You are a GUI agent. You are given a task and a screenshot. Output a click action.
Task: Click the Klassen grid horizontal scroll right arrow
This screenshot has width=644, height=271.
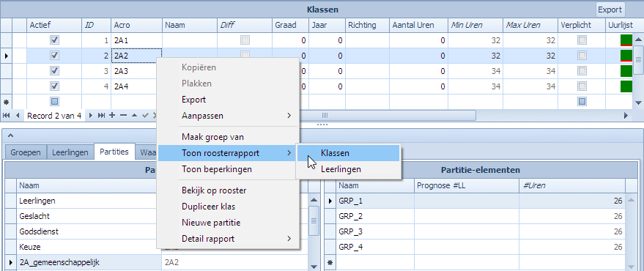click(x=626, y=116)
